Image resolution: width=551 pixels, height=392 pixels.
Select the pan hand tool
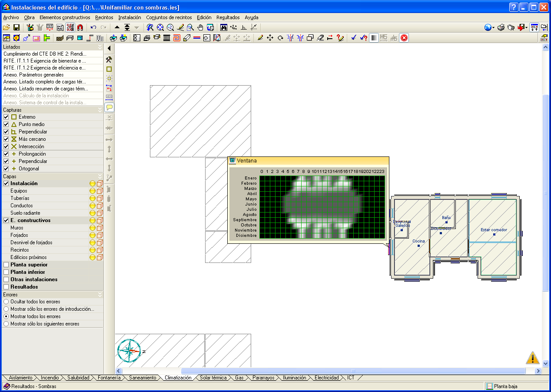click(x=200, y=27)
